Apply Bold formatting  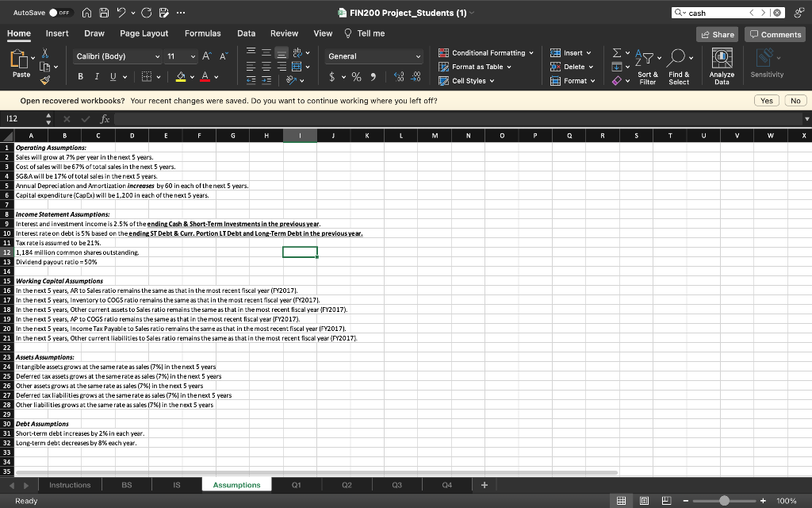click(81, 77)
